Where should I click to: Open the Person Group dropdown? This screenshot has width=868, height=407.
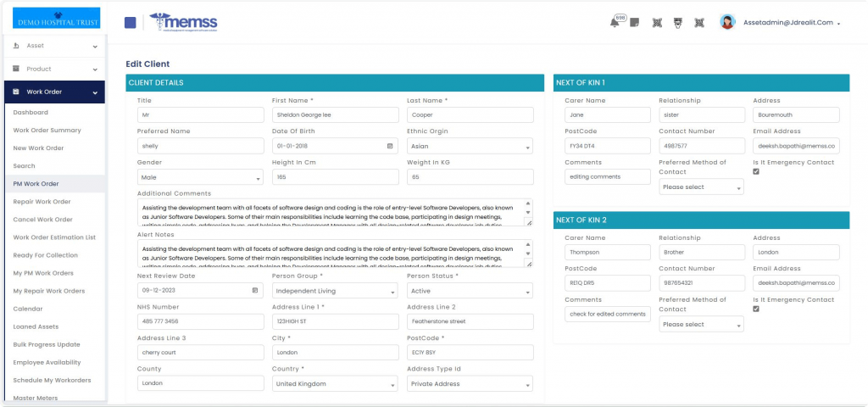coord(335,291)
